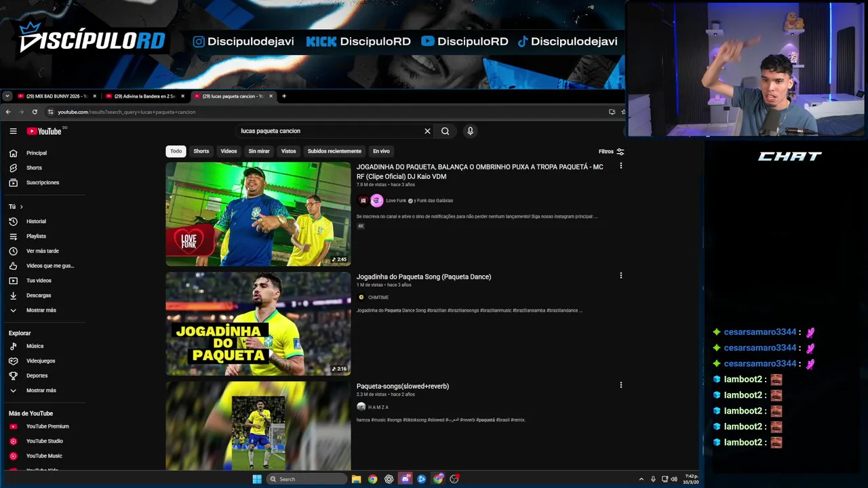Select the Videos filter chip
868x488 pixels.
[x=229, y=151]
